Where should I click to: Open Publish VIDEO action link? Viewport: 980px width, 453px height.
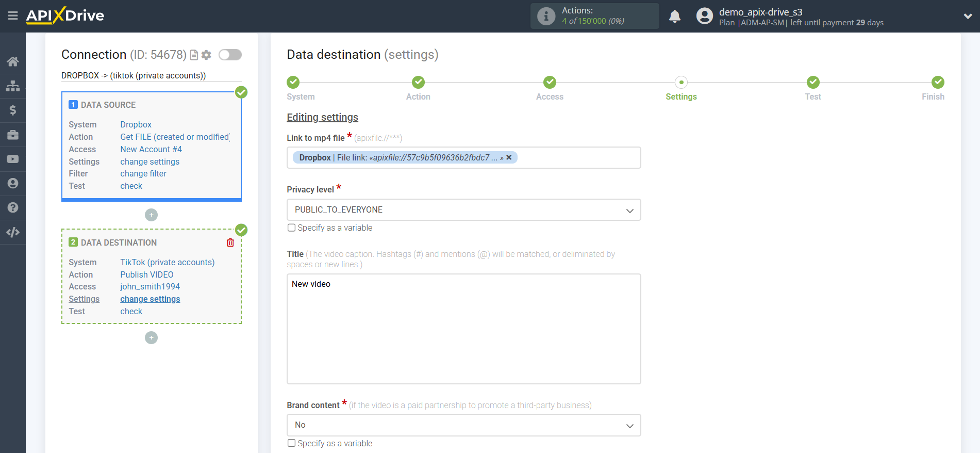coord(147,274)
